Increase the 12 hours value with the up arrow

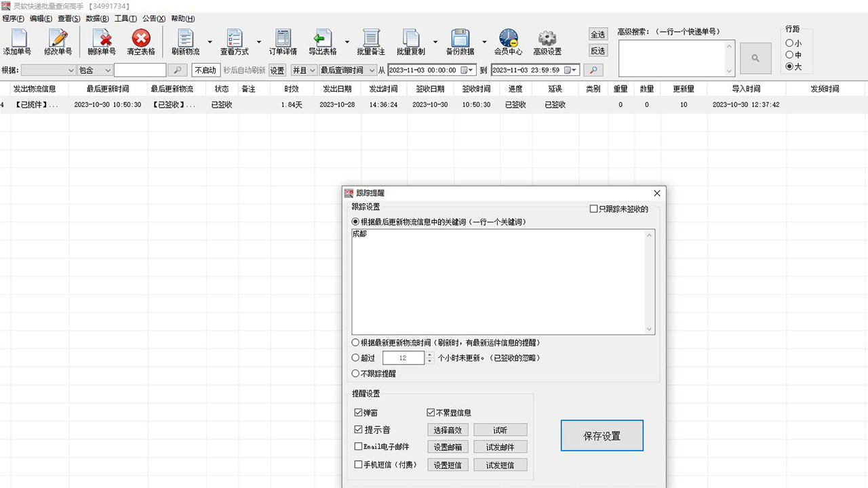pyautogui.click(x=430, y=354)
